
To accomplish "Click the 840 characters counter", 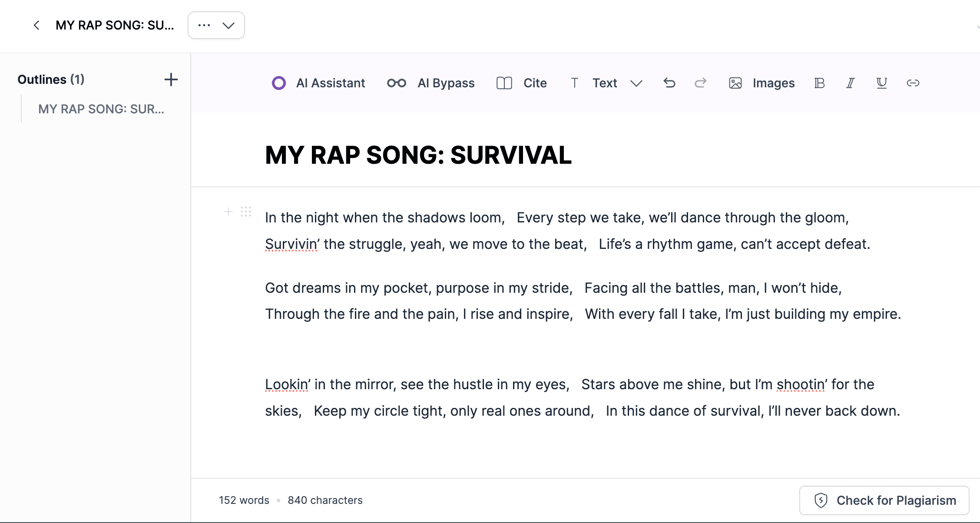I will [325, 500].
